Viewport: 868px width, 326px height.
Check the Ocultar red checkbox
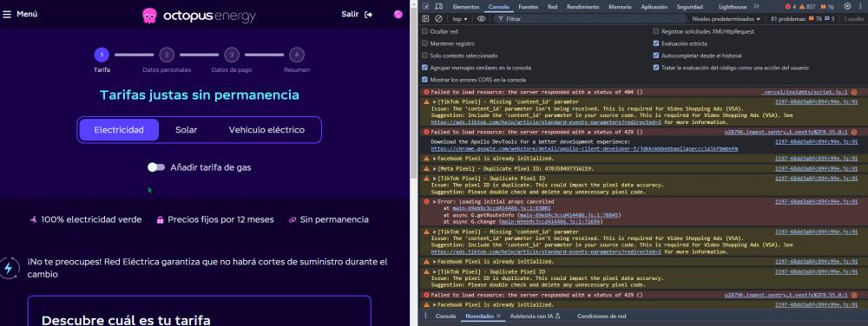coord(425,31)
